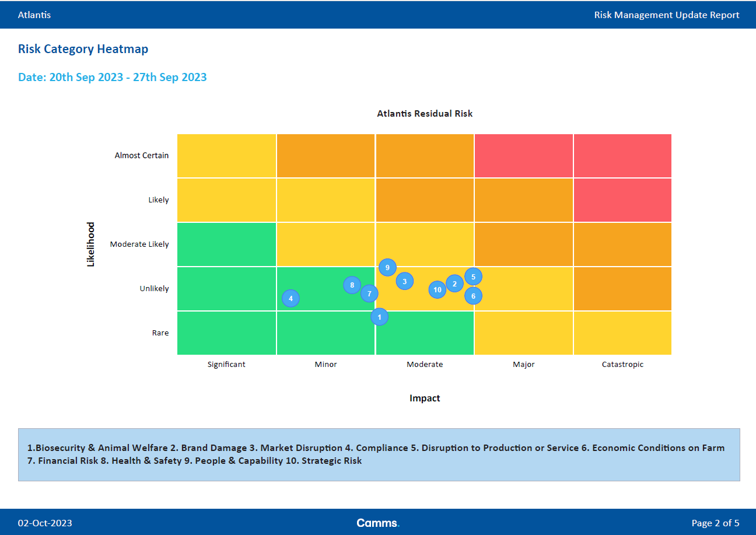Image resolution: width=756 pixels, height=535 pixels.
Task: Click the 'Moderate' impact label
Action: (425, 364)
